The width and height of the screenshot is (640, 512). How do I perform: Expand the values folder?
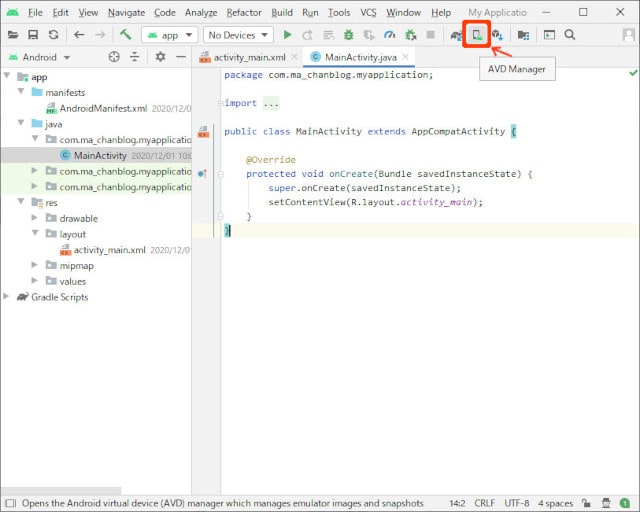(x=35, y=280)
